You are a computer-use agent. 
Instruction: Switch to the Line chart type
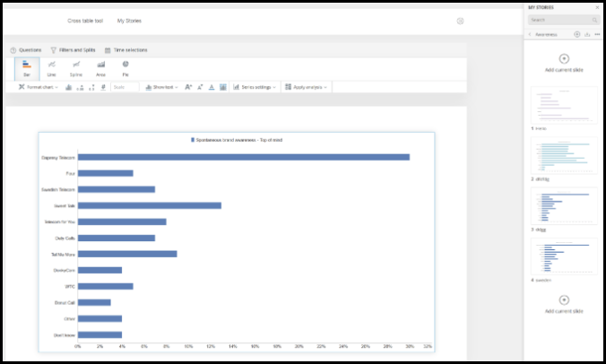point(52,69)
